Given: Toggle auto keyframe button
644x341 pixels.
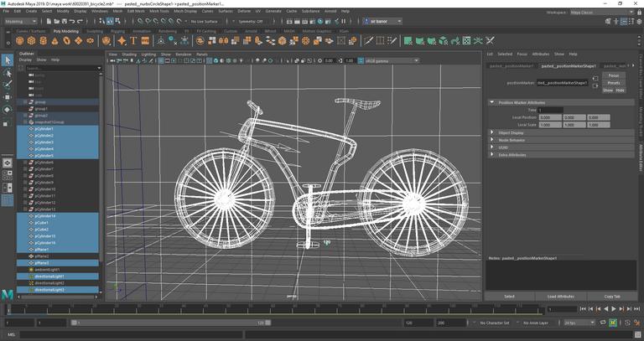Looking at the screenshot, I should coord(613,322).
